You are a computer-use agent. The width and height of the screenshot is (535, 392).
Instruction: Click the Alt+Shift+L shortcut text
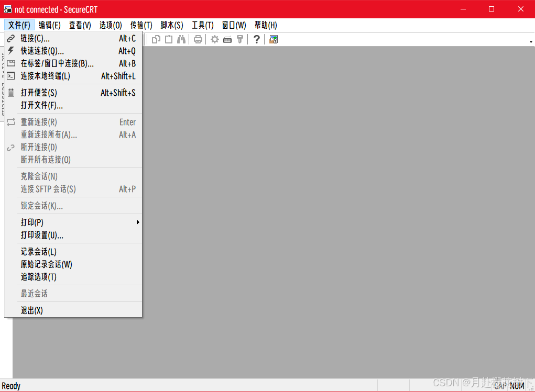coord(118,76)
